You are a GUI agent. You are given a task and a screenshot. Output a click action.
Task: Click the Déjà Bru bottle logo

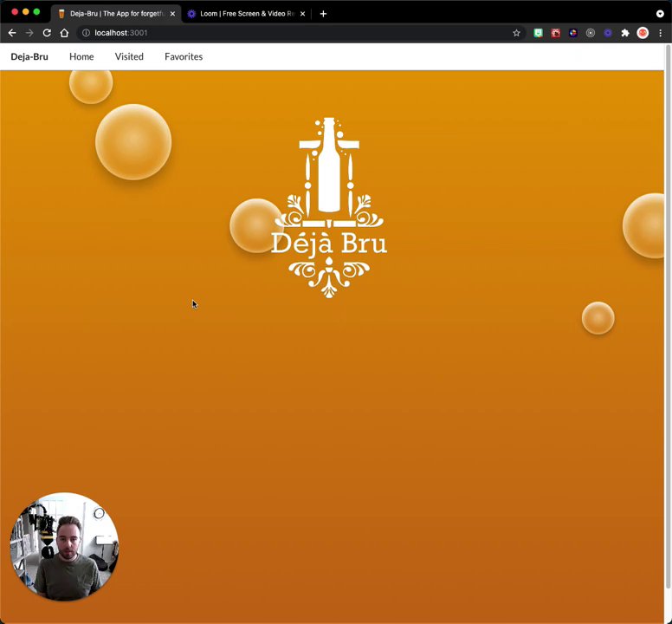point(329,208)
